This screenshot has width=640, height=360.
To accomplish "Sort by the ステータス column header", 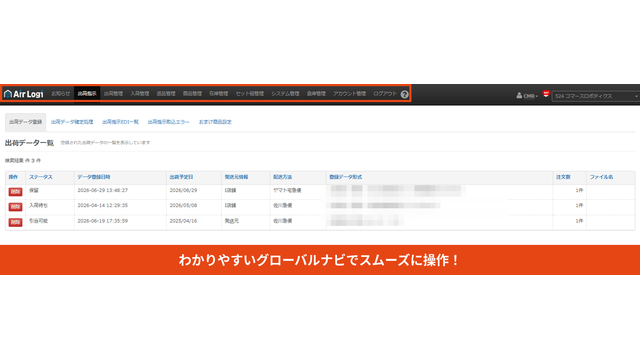I will [x=41, y=177].
